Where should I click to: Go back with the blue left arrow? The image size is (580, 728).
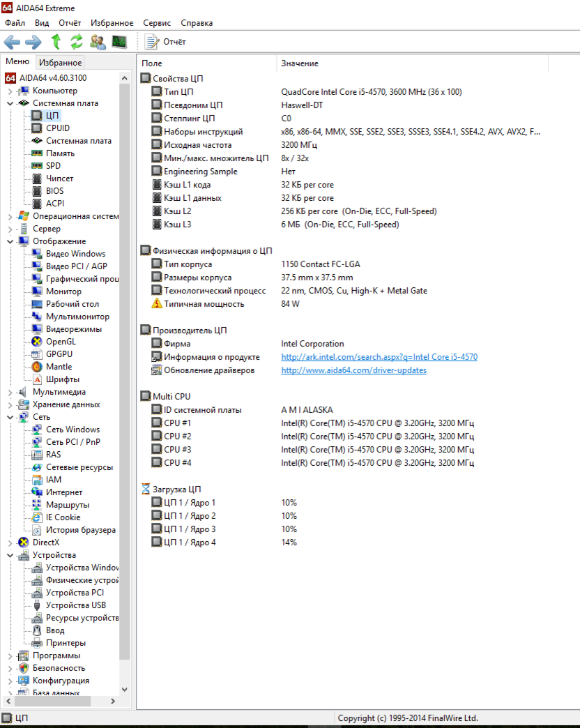[12, 43]
